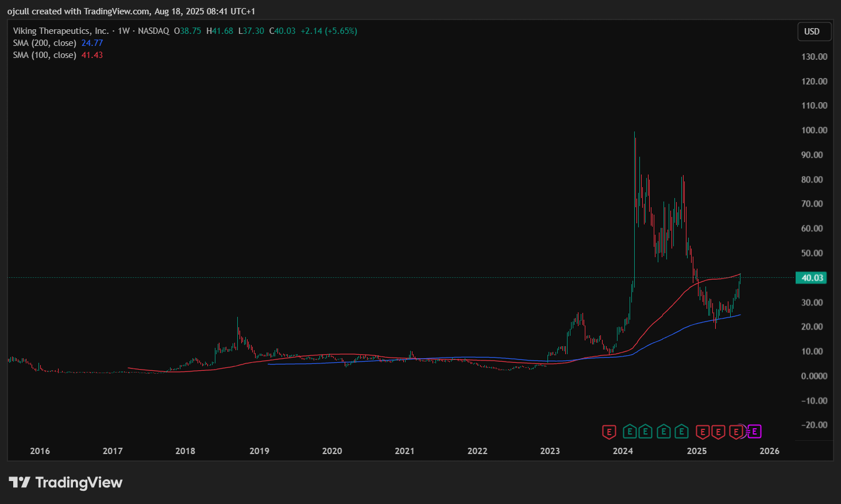Click the 50.00 price axis label

point(812,253)
